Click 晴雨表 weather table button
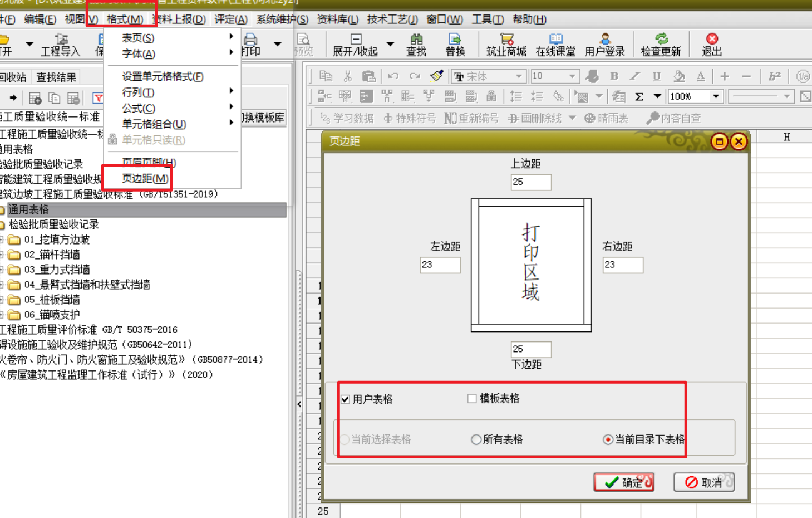812x518 pixels. pos(606,118)
